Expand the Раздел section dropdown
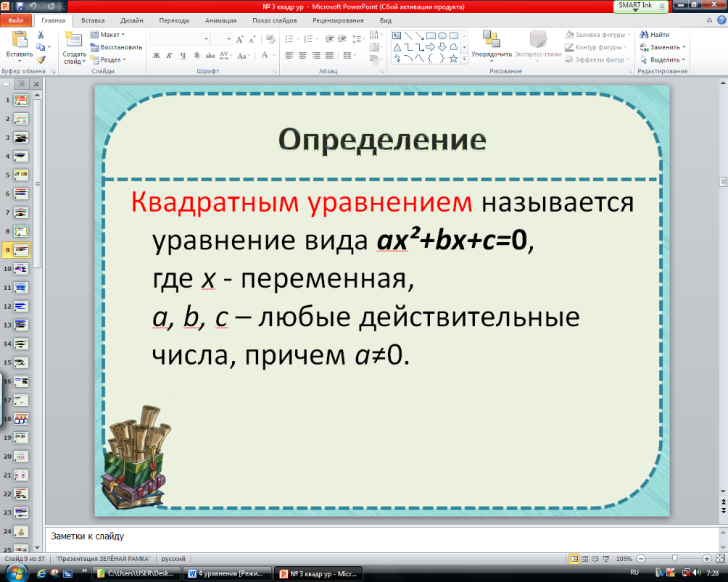 [108, 60]
